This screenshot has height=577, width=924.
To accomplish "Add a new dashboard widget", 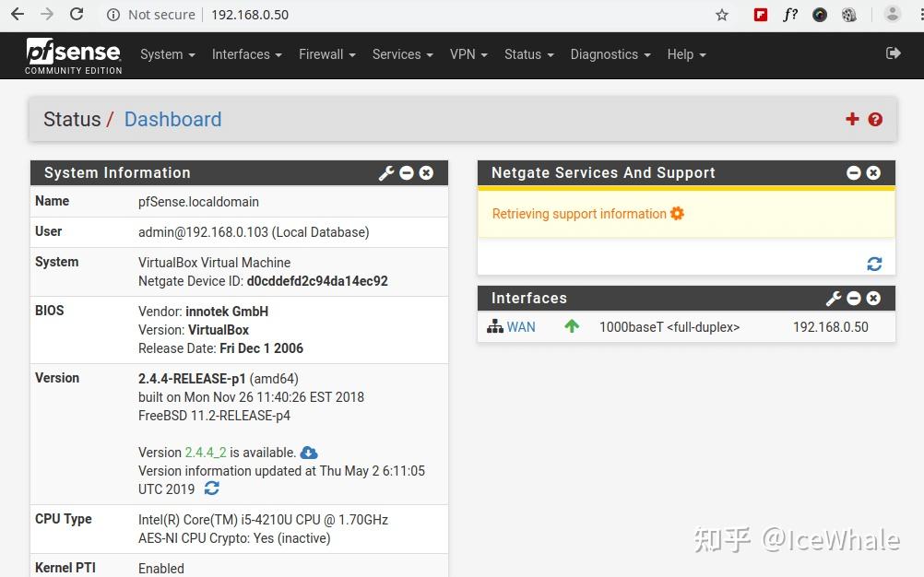I will click(x=852, y=119).
